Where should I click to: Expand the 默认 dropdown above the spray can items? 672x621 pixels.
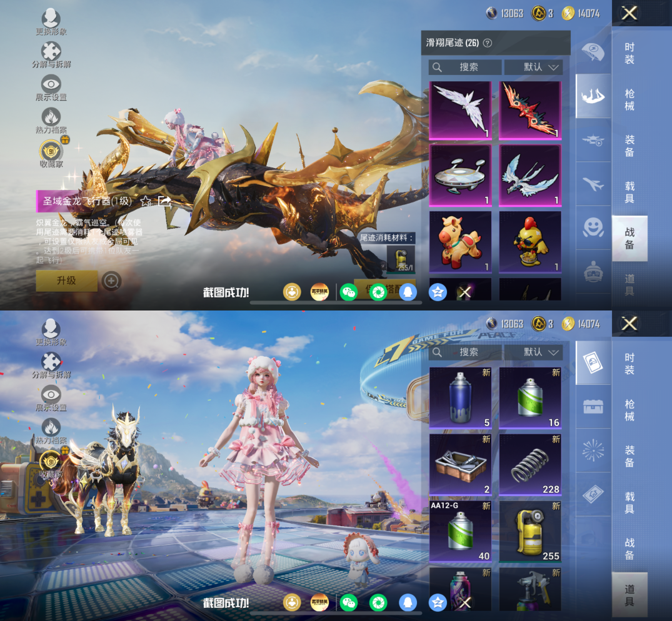[x=533, y=352]
